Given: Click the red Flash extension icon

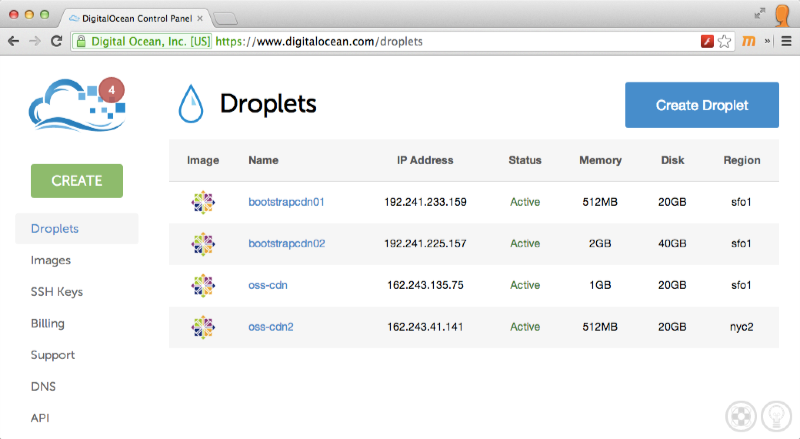Looking at the screenshot, I should [x=707, y=41].
